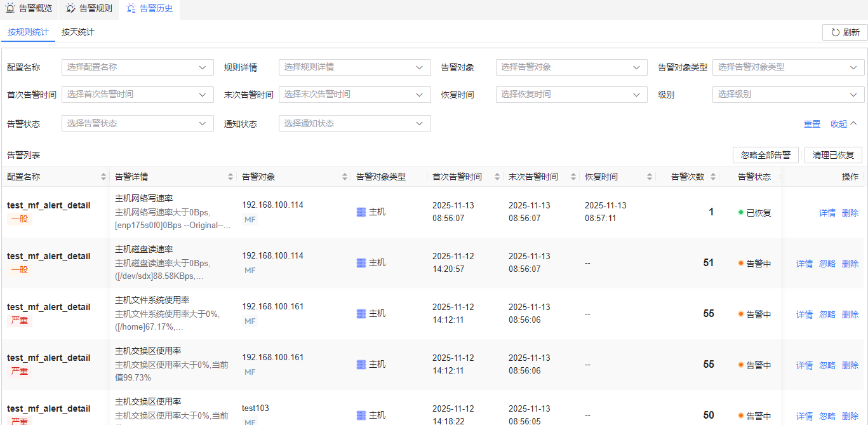Click first alert time 2025-11-12 14:20:57
Screen dimensions: 868x425
(x=453, y=263)
